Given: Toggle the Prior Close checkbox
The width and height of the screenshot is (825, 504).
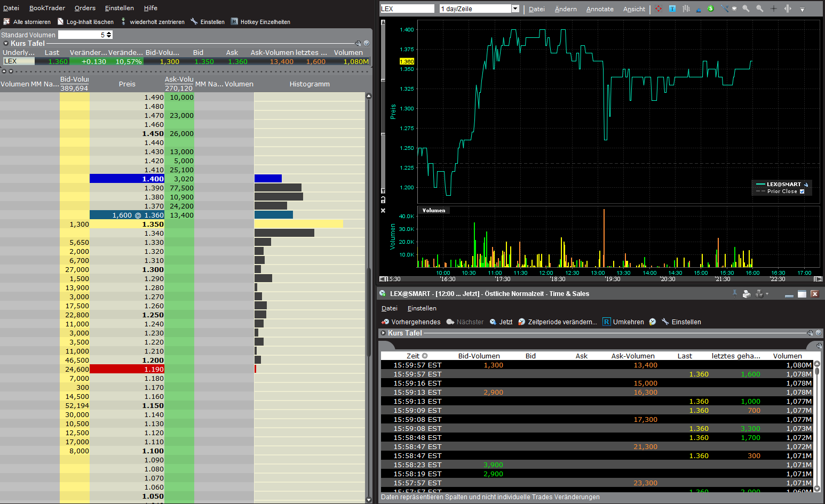Looking at the screenshot, I should pos(802,191).
